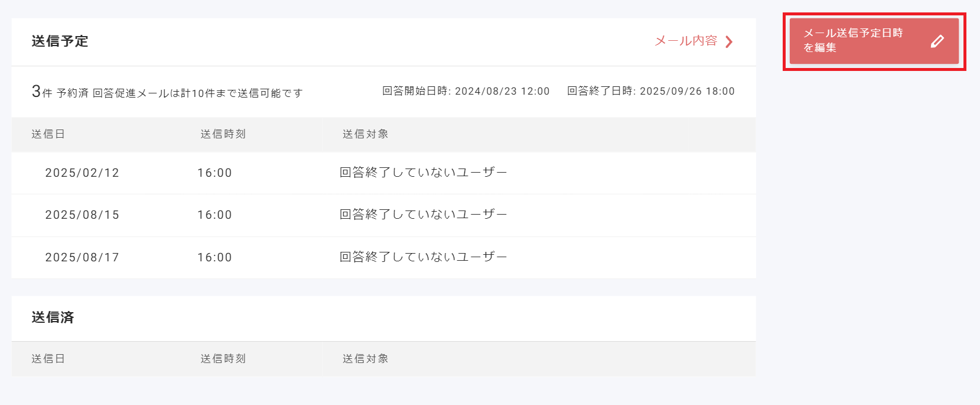Select the row dated 2025/02/12

click(x=82, y=173)
